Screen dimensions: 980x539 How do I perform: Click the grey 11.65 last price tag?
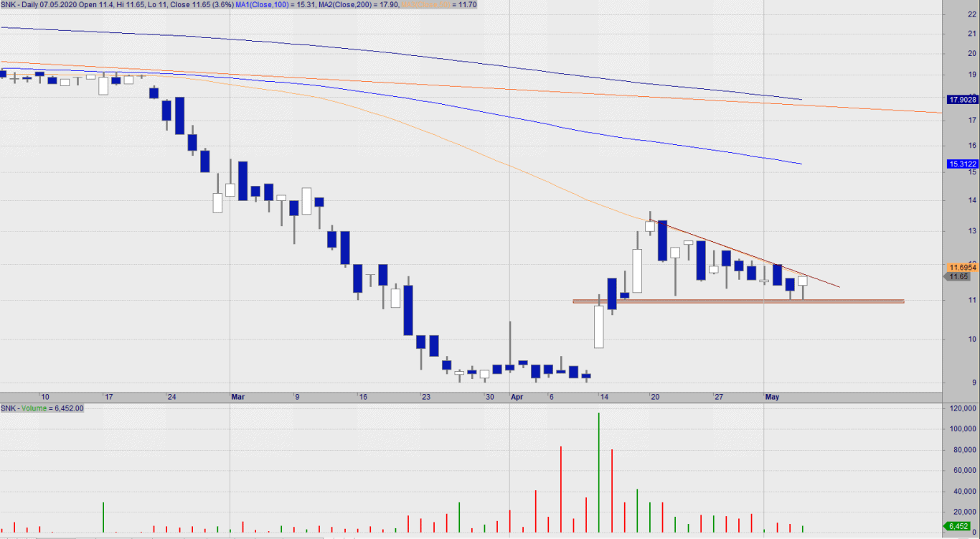(x=959, y=276)
